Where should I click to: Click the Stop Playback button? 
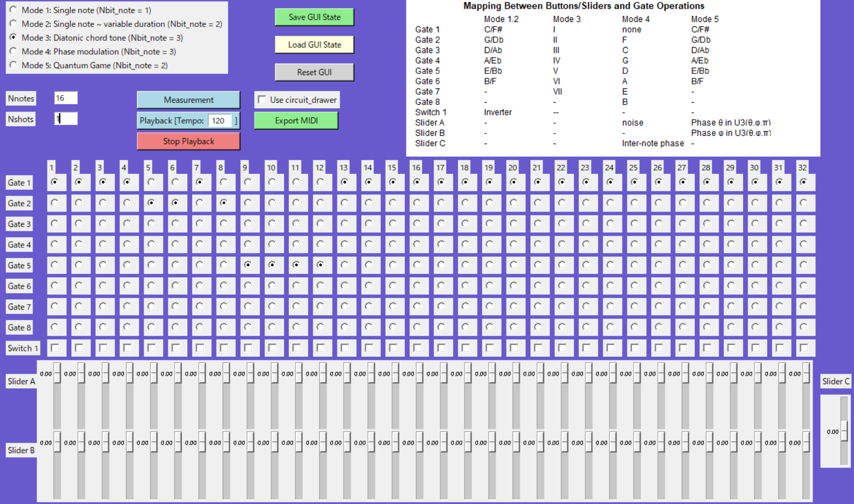(188, 141)
